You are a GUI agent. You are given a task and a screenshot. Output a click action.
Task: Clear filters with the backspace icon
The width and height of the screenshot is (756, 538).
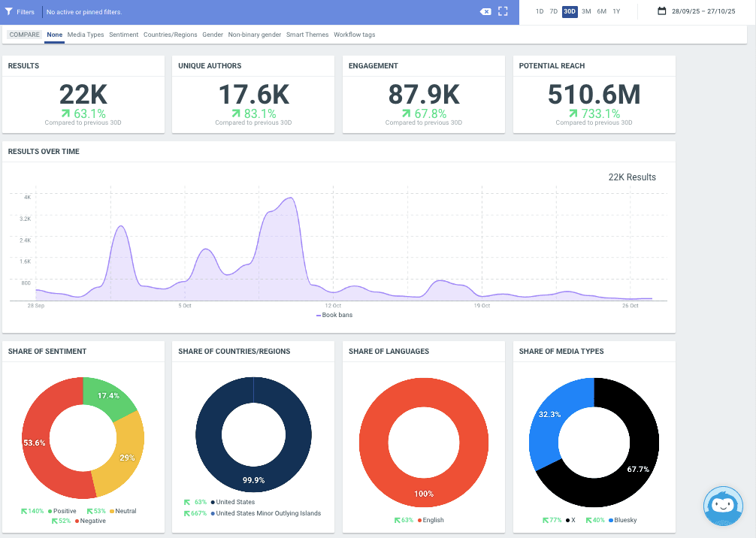[x=485, y=12]
